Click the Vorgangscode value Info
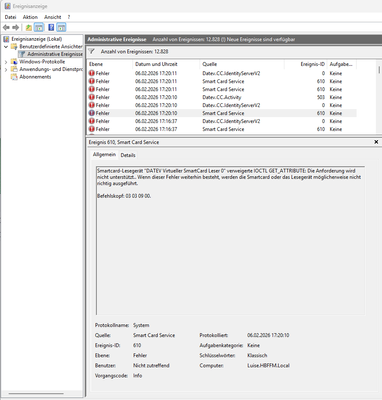382x400 pixels. click(x=137, y=376)
